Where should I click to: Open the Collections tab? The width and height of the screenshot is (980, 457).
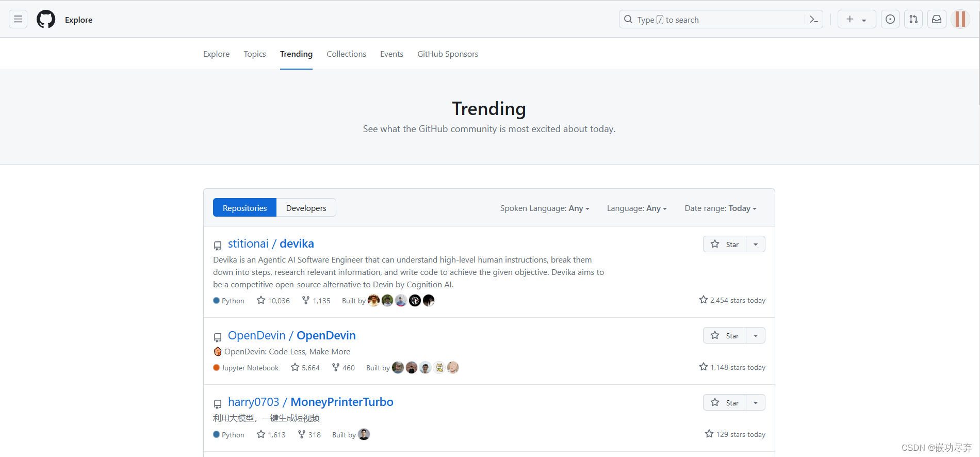346,54
